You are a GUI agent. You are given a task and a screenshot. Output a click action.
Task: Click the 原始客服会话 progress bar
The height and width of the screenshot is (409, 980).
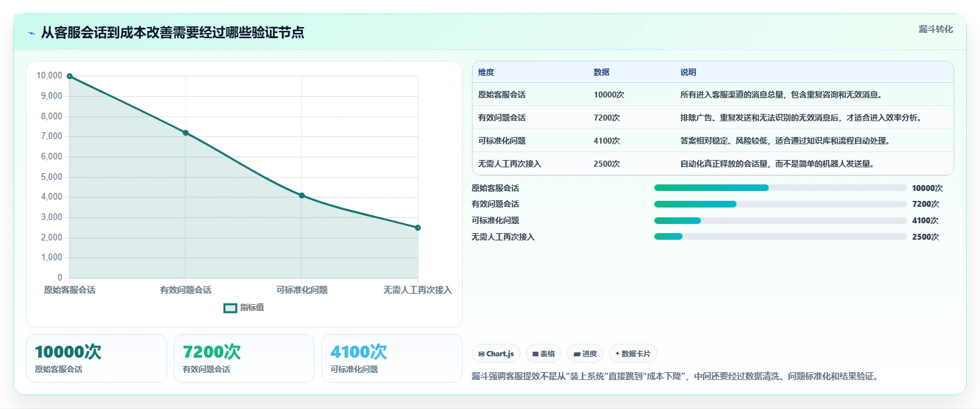781,188
